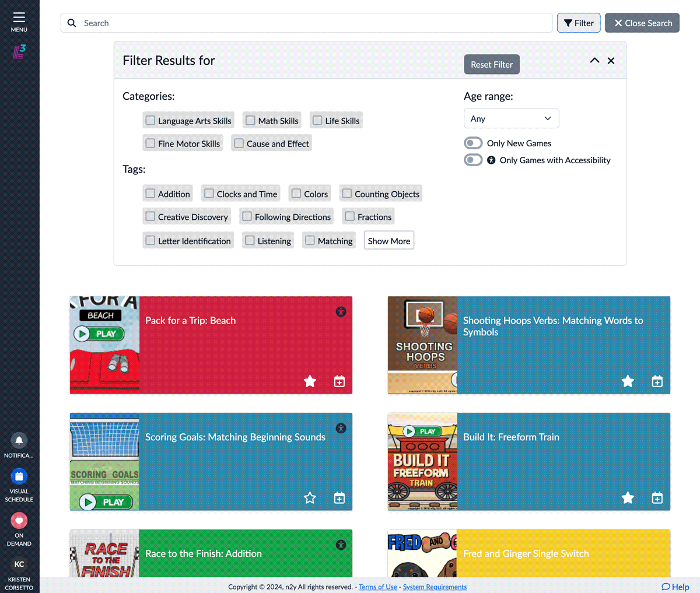Check the Cause and Effect category
This screenshot has height=593, width=700.
(239, 143)
